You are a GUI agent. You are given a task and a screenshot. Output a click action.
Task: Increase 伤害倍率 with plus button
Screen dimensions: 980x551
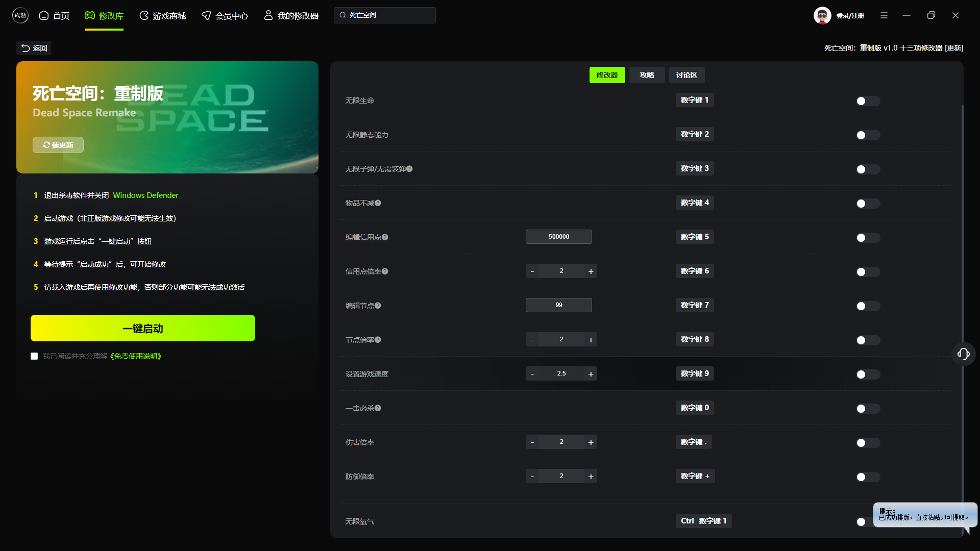[591, 442]
